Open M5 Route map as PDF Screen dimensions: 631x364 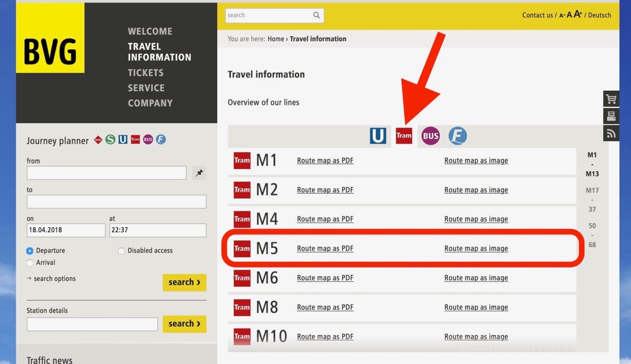click(325, 249)
